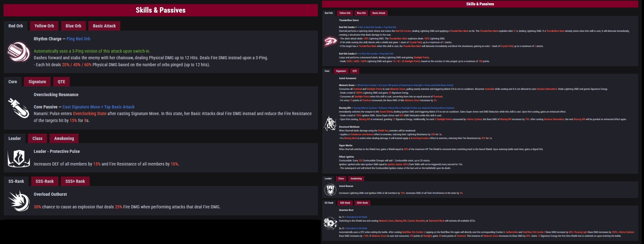Click the Astral Beacon leader shield icon
Viewport: 644px width, 244px height.
[x=330, y=190]
